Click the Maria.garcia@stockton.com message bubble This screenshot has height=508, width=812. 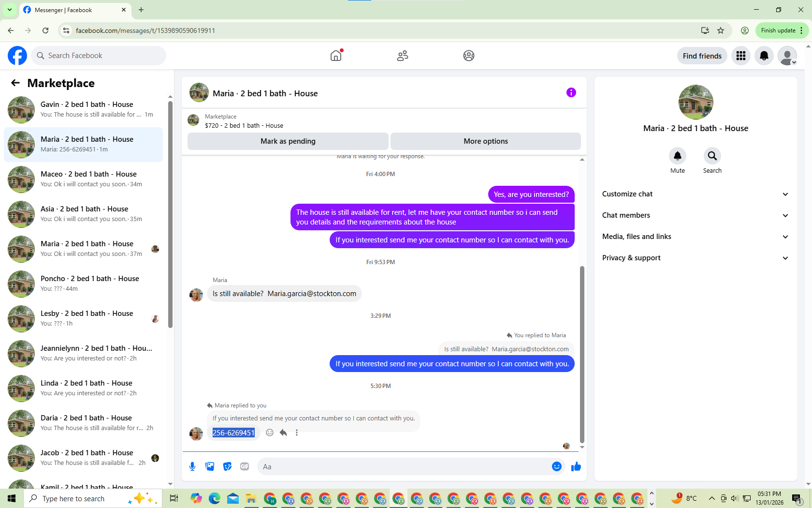click(284, 294)
